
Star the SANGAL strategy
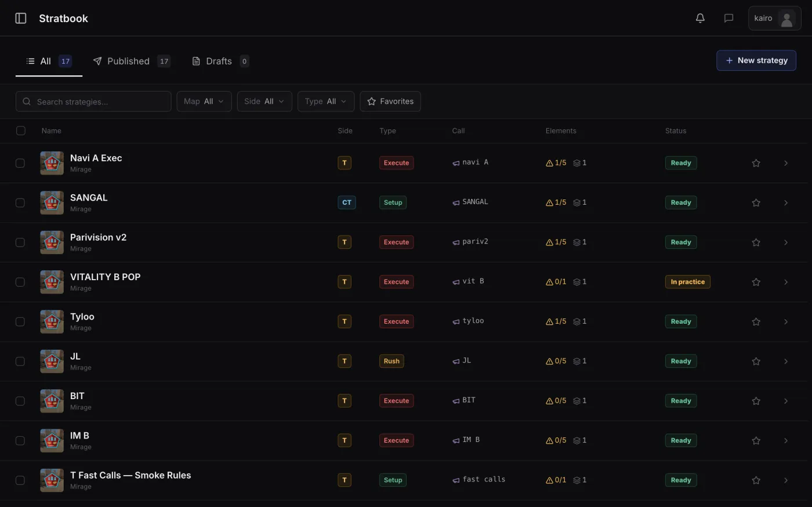click(x=756, y=202)
